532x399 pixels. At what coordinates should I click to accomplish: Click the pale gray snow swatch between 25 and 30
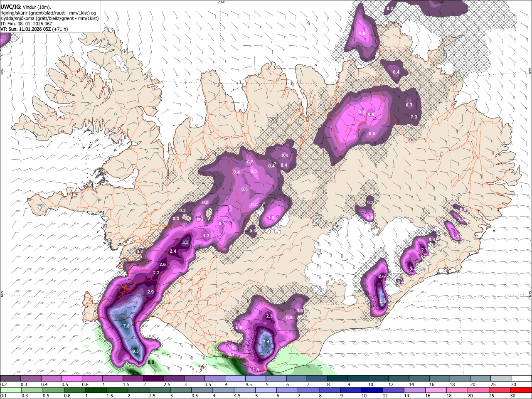pyautogui.click(x=501, y=379)
